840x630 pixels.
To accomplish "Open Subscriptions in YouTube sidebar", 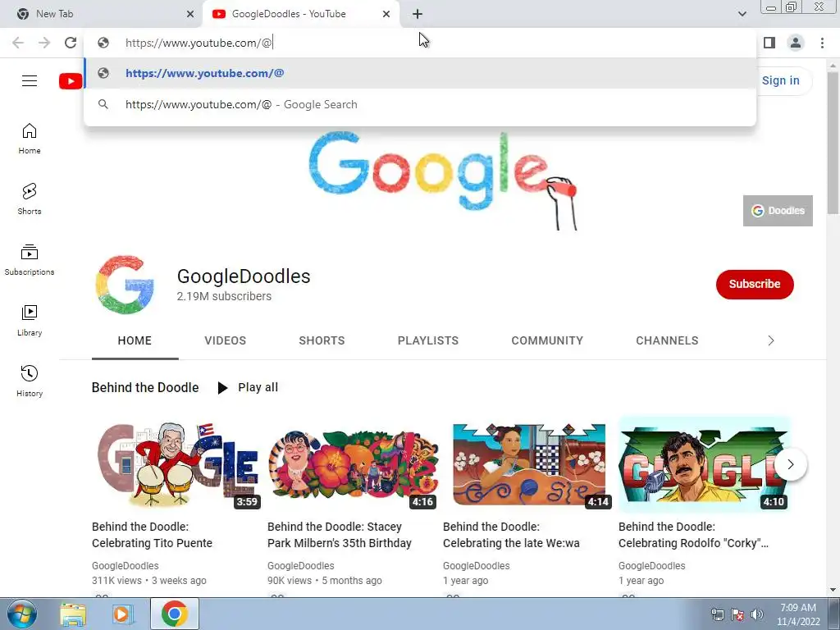I will pos(30,260).
